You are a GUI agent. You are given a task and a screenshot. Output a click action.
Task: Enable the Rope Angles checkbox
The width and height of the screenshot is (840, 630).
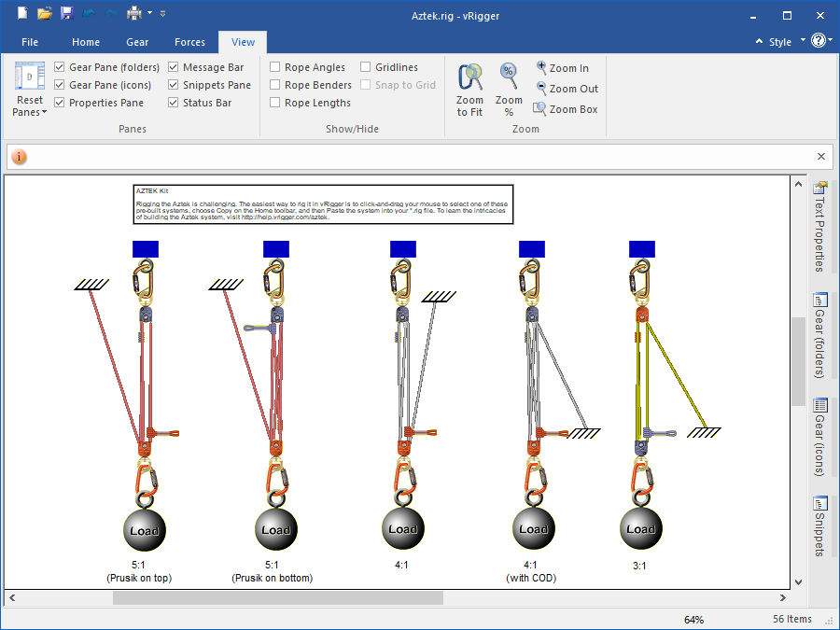point(275,67)
